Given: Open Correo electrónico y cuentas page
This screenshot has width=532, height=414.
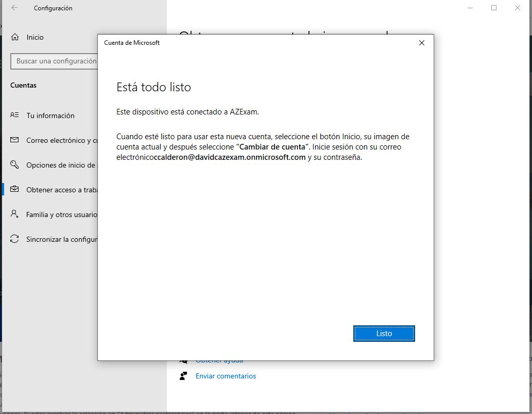Looking at the screenshot, I should point(62,140).
